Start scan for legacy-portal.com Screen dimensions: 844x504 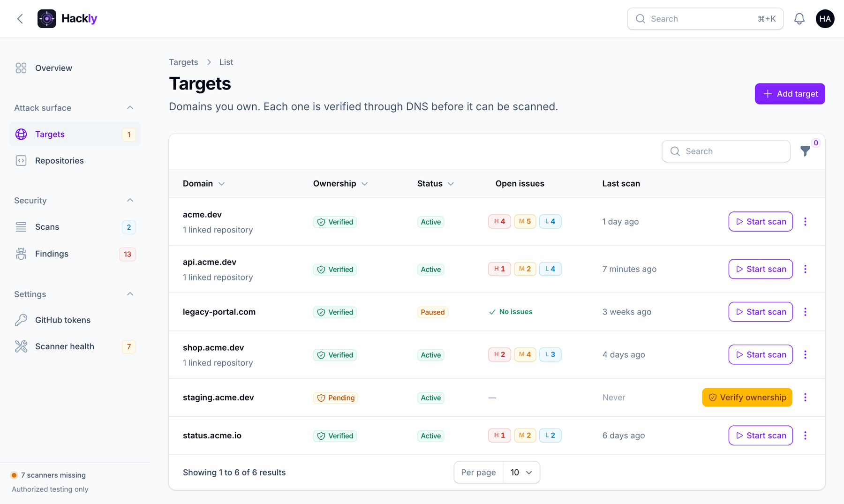(x=761, y=312)
